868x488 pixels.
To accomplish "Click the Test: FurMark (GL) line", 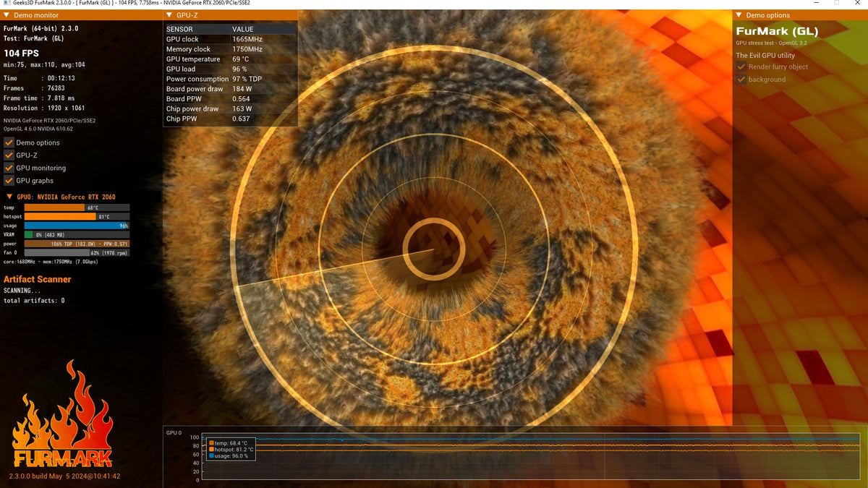I will [34, 38].
